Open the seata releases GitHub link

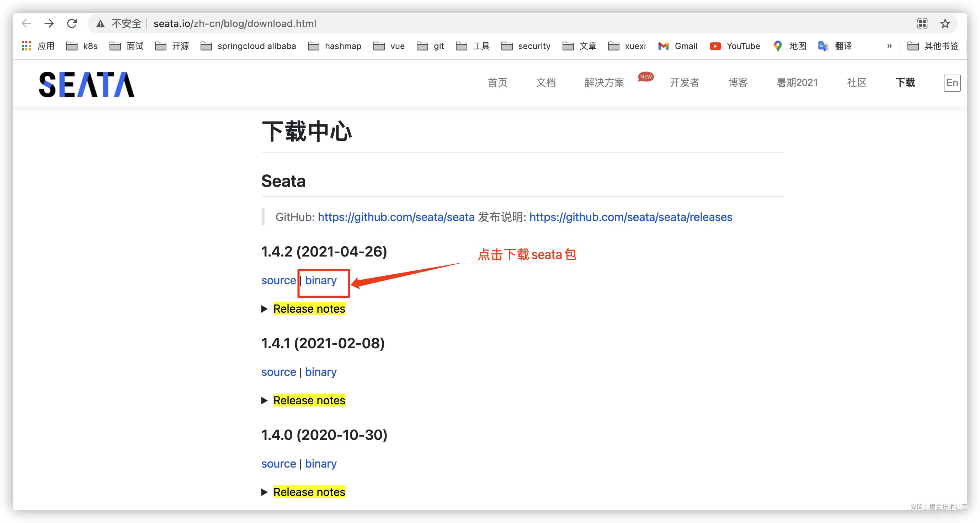point(631,217)
